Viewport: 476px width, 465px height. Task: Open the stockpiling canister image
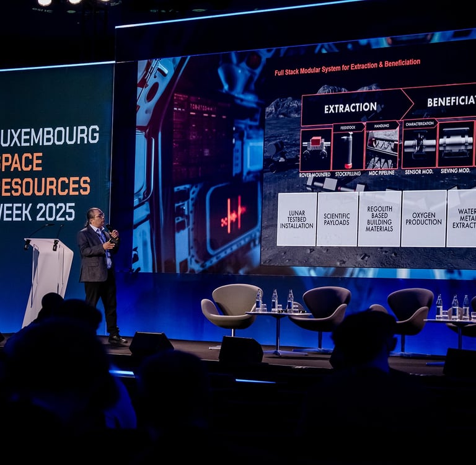(x=348, y=151)
